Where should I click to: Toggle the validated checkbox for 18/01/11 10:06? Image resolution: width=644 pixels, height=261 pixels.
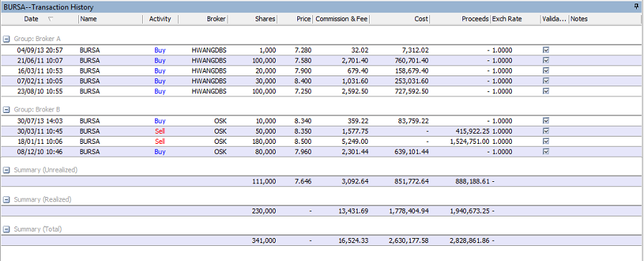coord(546,142)
